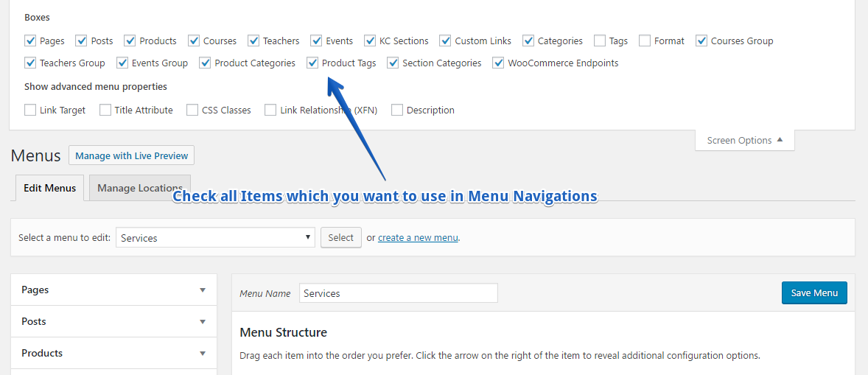This screenshot has height=375, width=868.
Task: Expand the Pages accordion section
Action: pyautogui.click(x=113, y=290)
